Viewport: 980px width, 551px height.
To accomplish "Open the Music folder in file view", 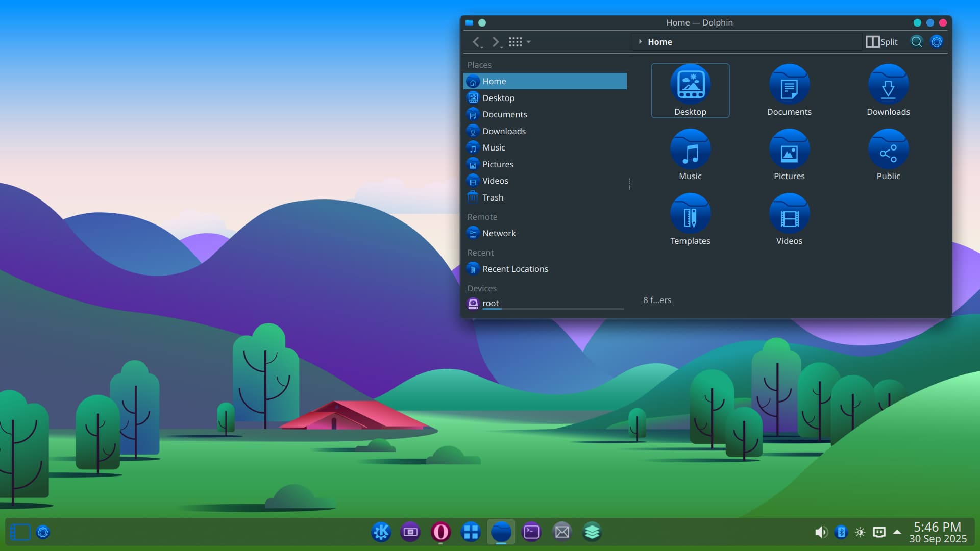I will coord(690,154).
